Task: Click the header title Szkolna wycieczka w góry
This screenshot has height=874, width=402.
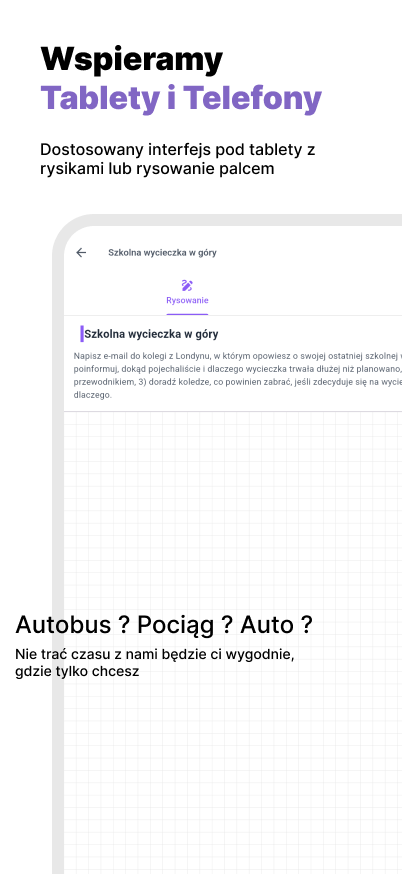Action: pyautogui.click(x=162, y=253)
